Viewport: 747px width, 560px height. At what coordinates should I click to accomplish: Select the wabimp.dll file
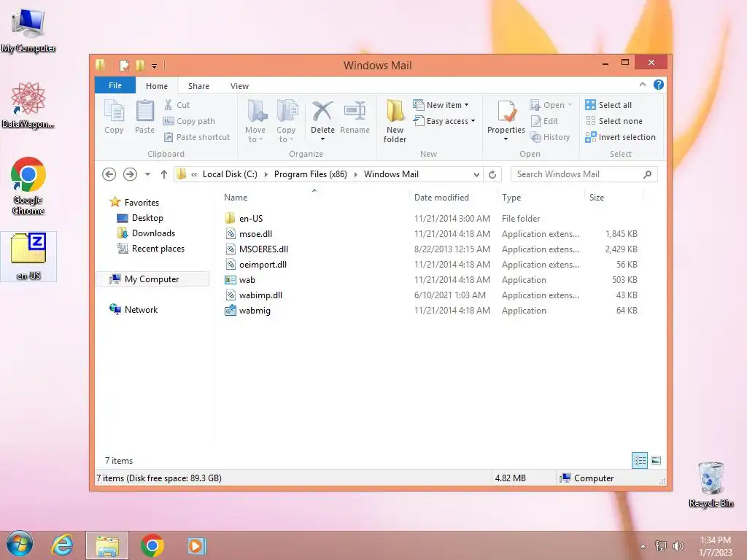(260, 295)
